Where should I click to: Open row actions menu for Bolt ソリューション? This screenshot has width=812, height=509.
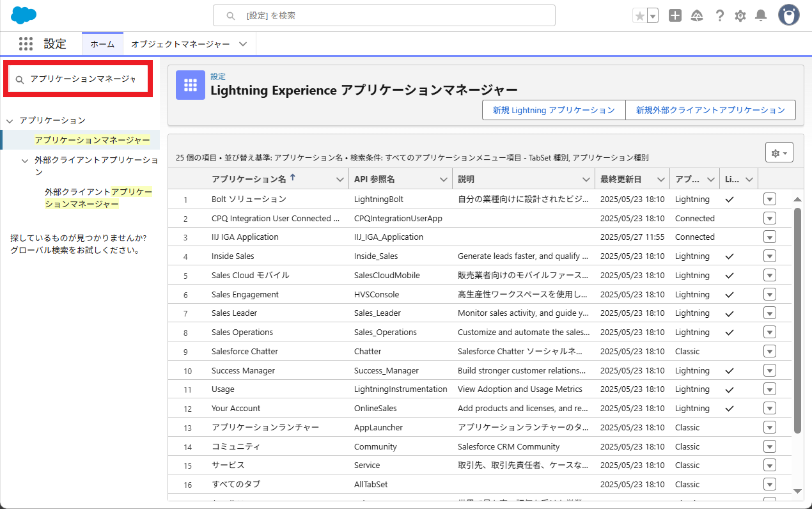coord(769,200)
